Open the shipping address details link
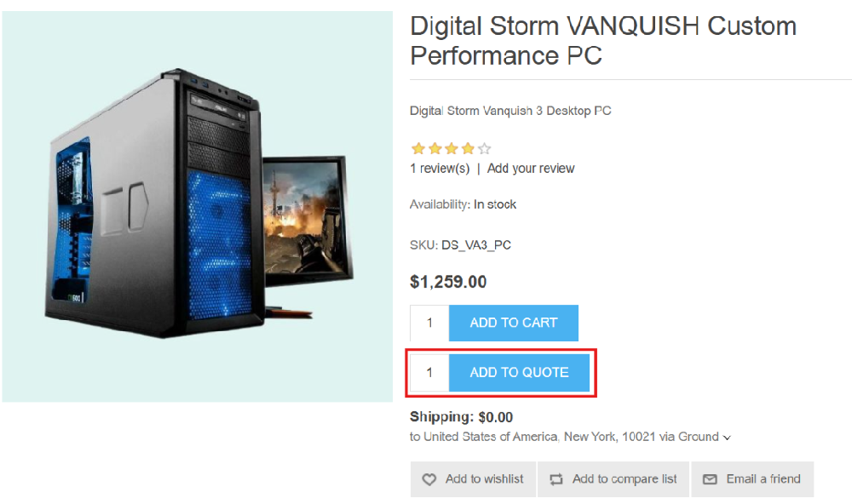Viewport: 852px width, 504px height. tap(570, 437)
